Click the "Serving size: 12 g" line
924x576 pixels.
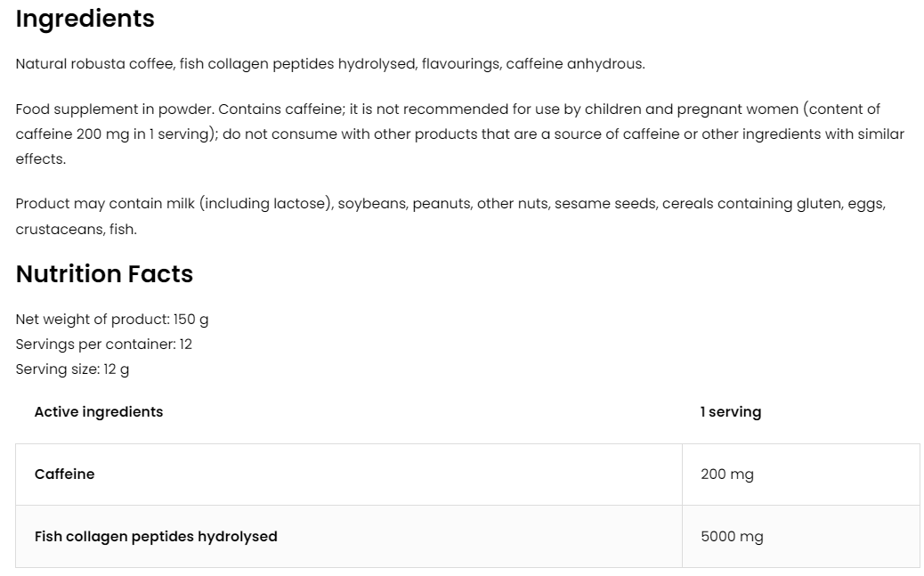72,369
